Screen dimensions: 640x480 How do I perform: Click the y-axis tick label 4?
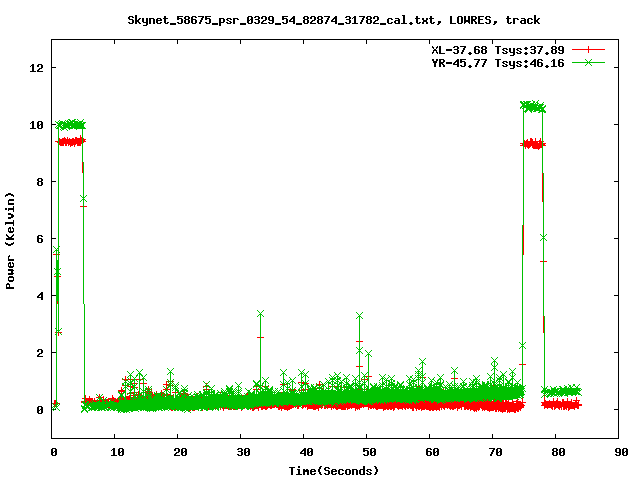click(x=40, y=296)
